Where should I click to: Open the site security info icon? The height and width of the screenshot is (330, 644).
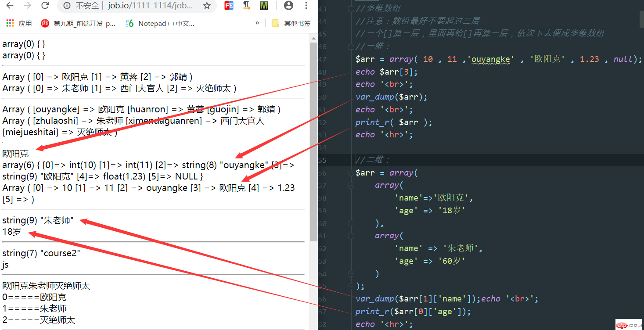click(x=67, y=6)
